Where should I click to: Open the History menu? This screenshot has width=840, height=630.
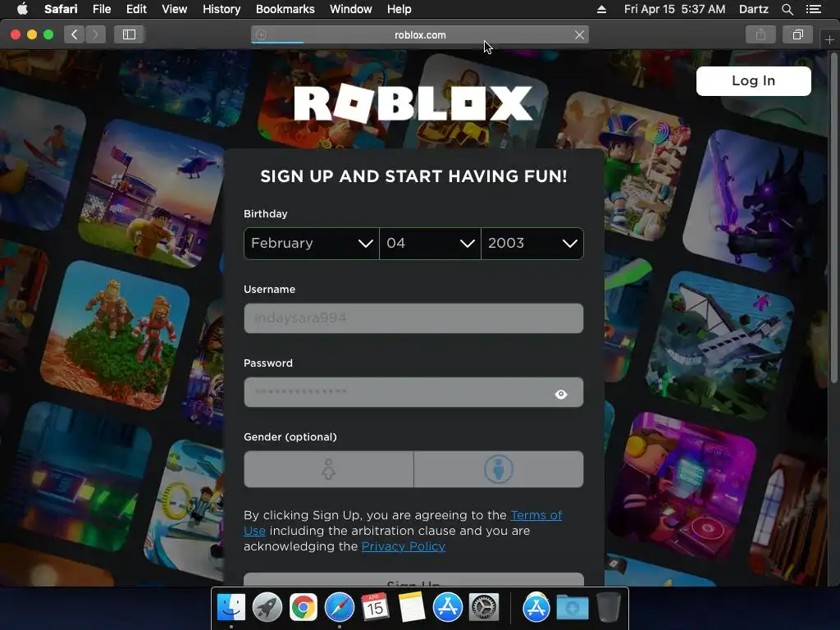point(221,9)
